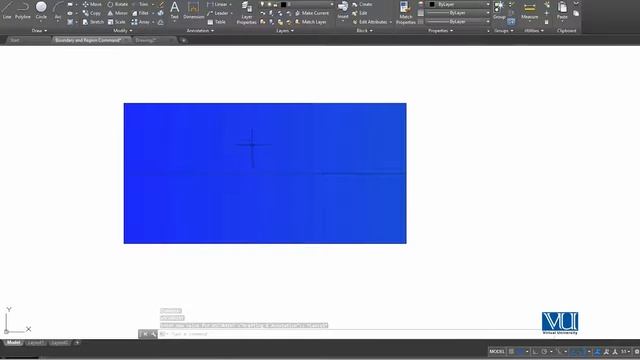The image size is (640, 360).
Task: Toggle ortho mode in status bar
Action: pos(535,351)
